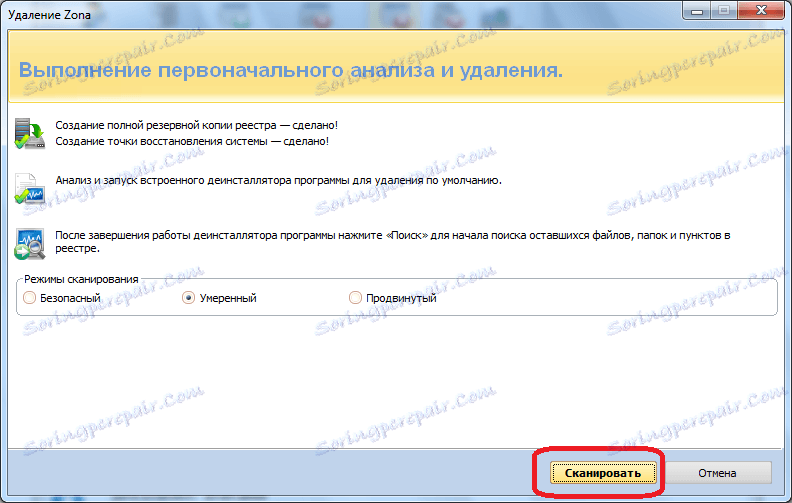Maximize the Удаление Zona window
This screenshot has width=792, height=503.
pyautogui.click(x=724, y=11)
